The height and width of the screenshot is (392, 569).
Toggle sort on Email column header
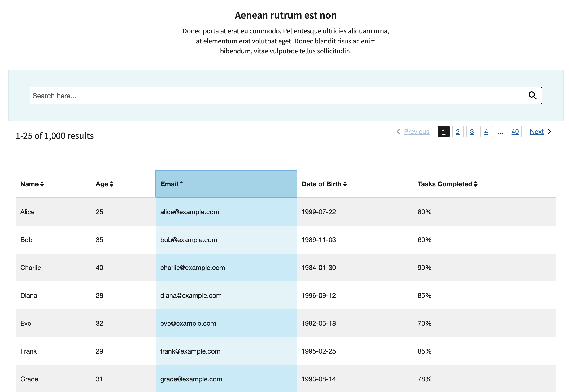[x=226, y=184]
